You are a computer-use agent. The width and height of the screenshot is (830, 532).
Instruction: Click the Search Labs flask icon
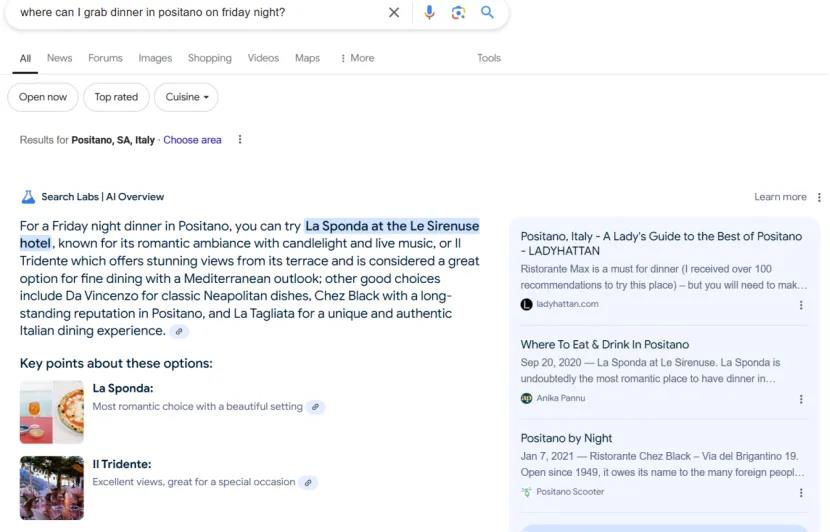click(28, 197)
